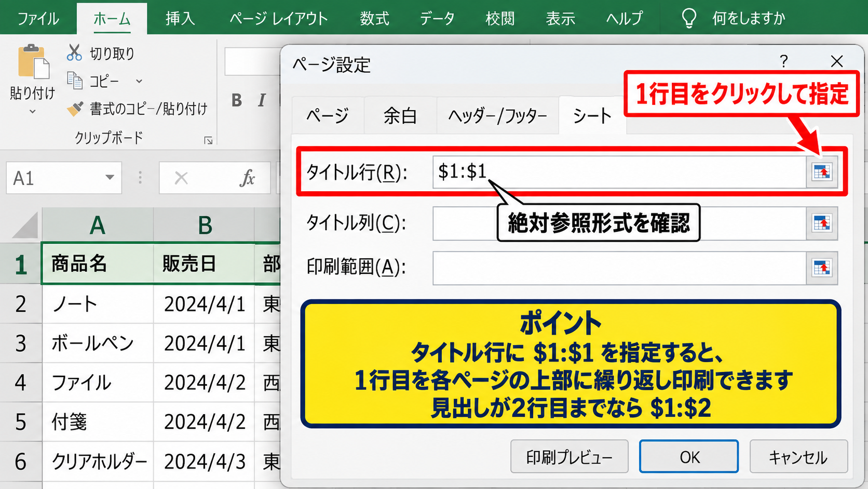Close the ページ設定 dialog
This screenshot has width=868, height=489.
point(837,61)
